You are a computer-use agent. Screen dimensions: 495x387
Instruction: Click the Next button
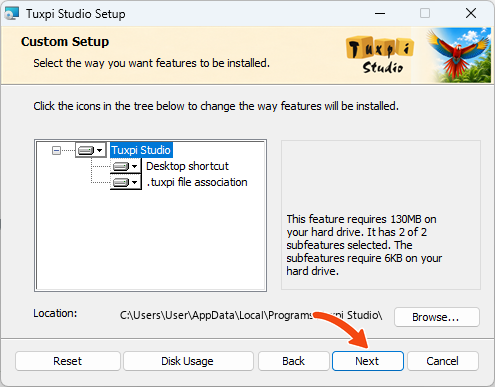pos(368,361)
